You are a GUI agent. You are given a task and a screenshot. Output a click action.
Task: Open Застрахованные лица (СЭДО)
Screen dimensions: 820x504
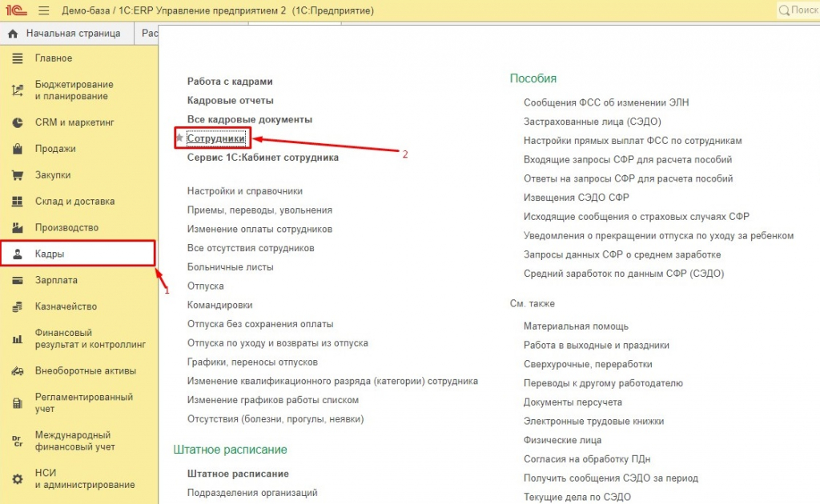592,122
